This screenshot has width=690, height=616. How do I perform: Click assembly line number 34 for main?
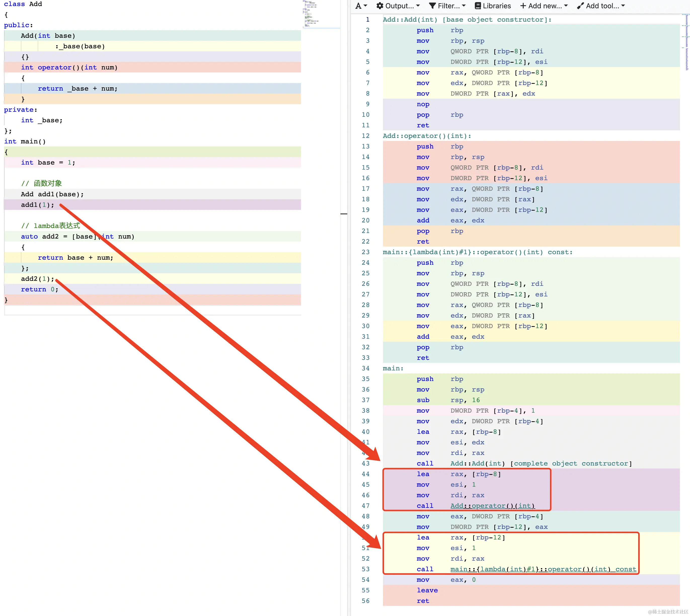click(x=365, y=368)
